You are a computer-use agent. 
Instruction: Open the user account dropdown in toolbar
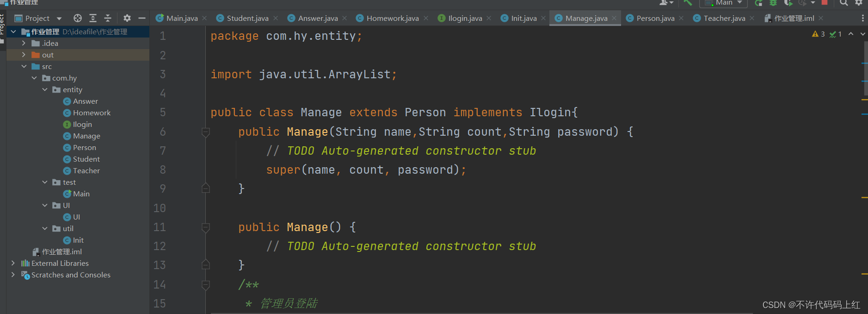coord(666,2)
